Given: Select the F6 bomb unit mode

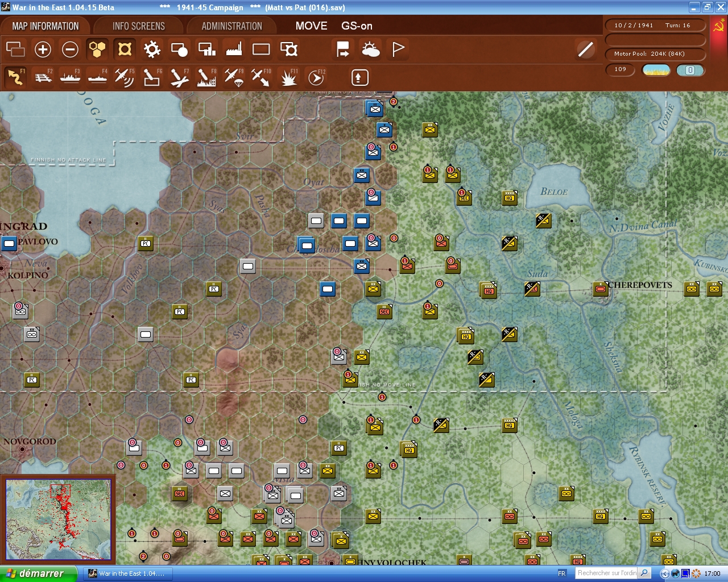Looking at the screenshot, I should point(152,77).
